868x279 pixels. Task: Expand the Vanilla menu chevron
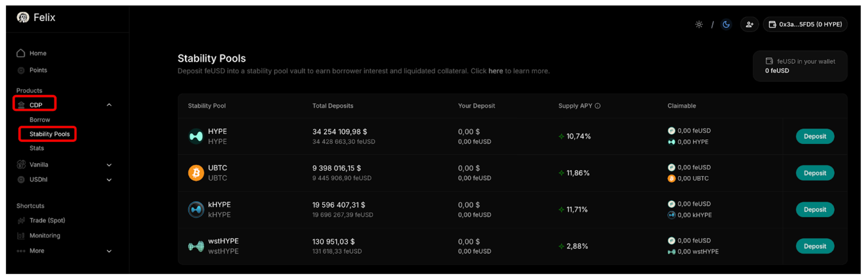coord(109,165)
